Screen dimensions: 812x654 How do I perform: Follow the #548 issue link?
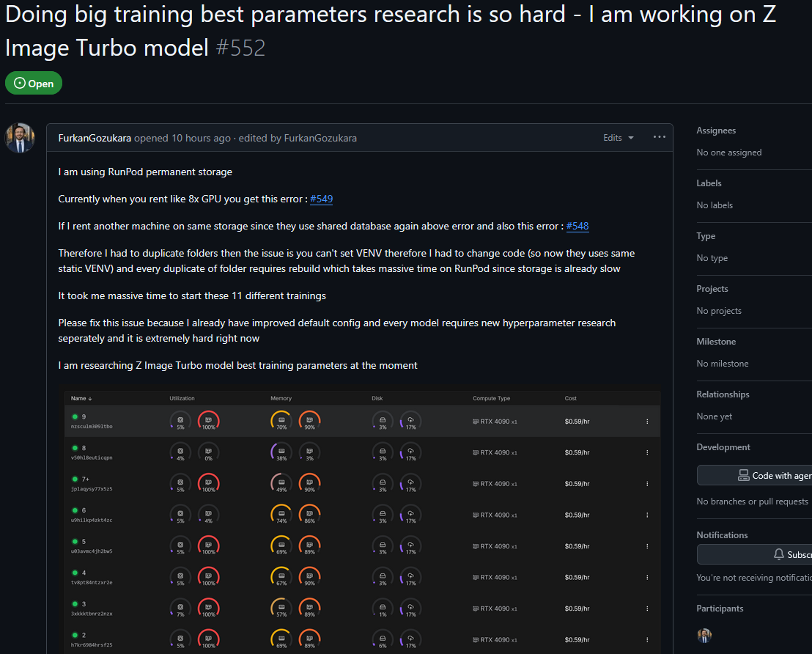(577, 226)
